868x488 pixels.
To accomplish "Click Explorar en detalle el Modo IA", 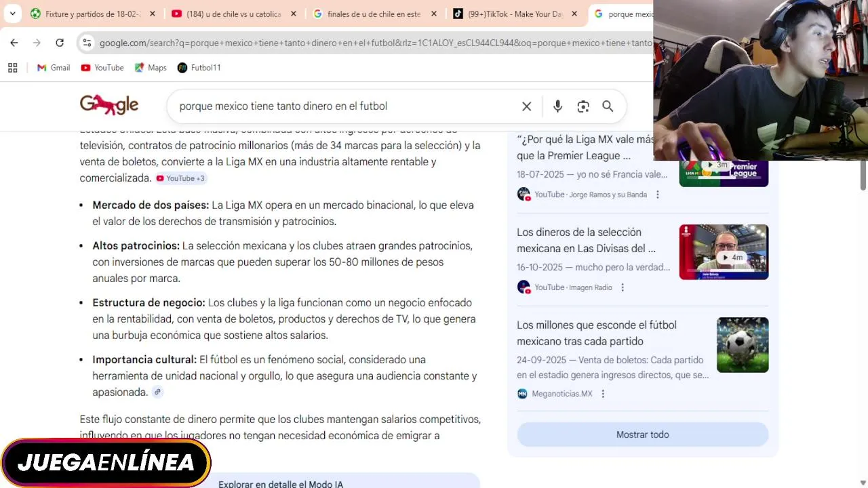I will coord(281,484).
